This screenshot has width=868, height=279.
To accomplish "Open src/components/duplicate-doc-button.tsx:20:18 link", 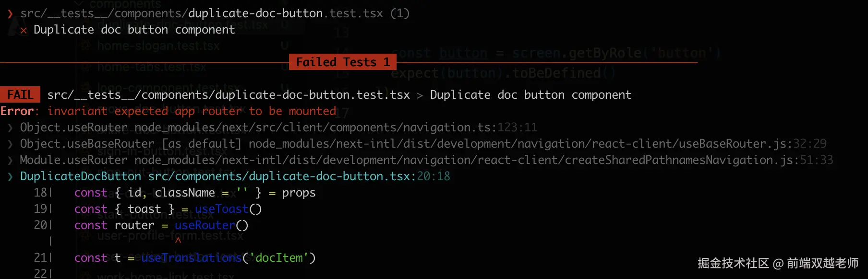I will point(299,176).
